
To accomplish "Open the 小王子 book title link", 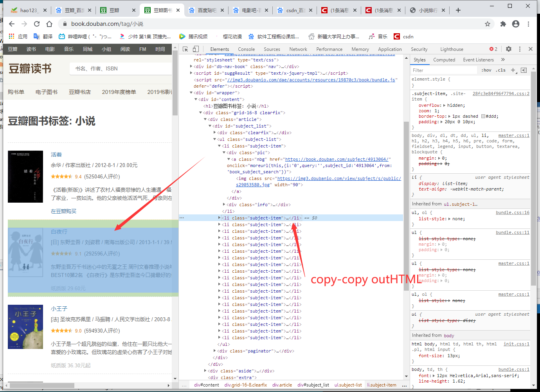I will 59,309.
